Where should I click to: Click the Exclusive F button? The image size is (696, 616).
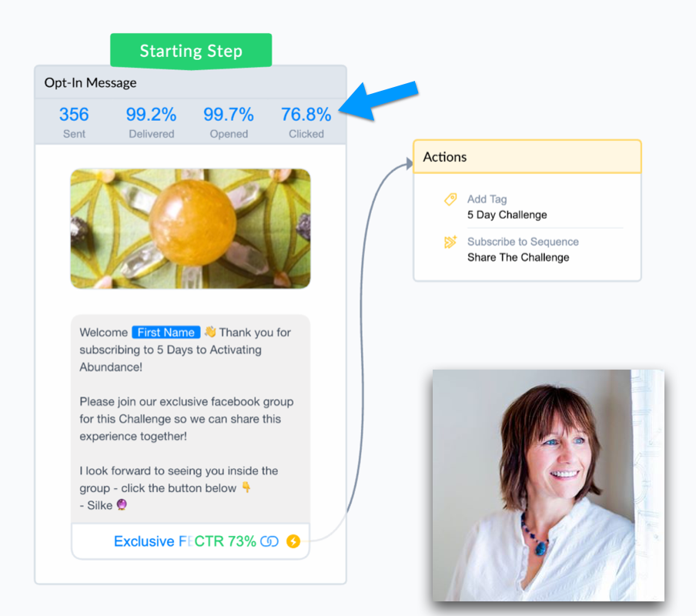[190, 541]
